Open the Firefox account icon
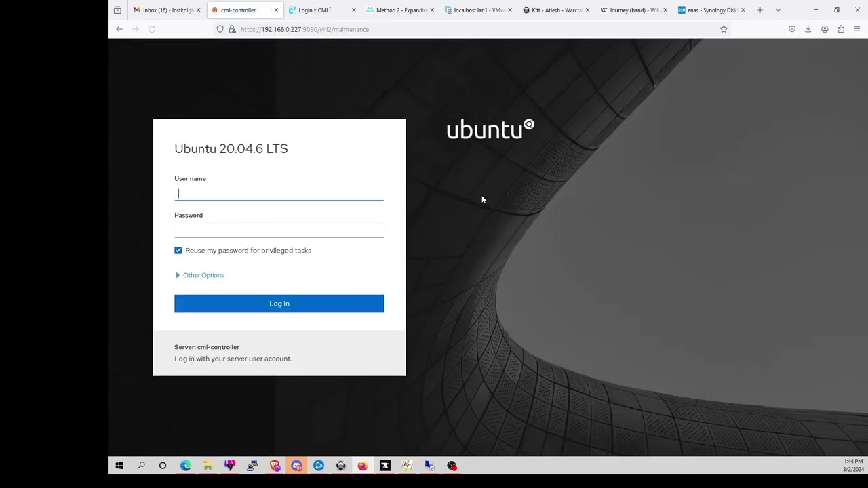This screenshot has width=868, height=488. point(825,29)
